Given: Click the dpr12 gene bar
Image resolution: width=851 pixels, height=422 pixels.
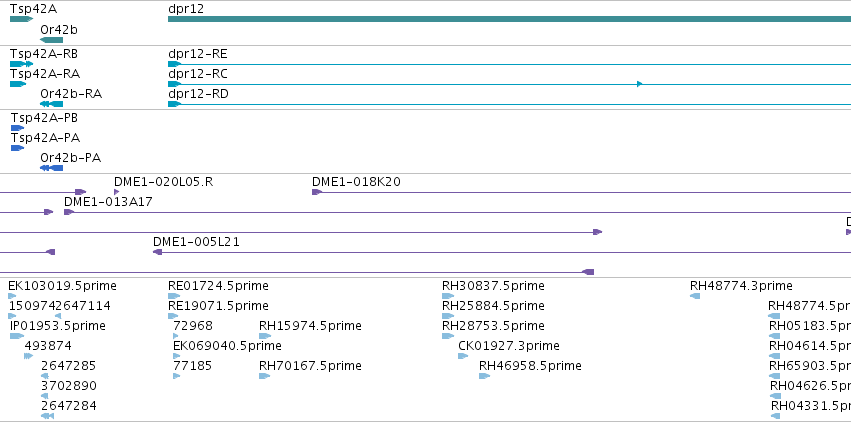Looking at the screenshot, I should [510, 19].
